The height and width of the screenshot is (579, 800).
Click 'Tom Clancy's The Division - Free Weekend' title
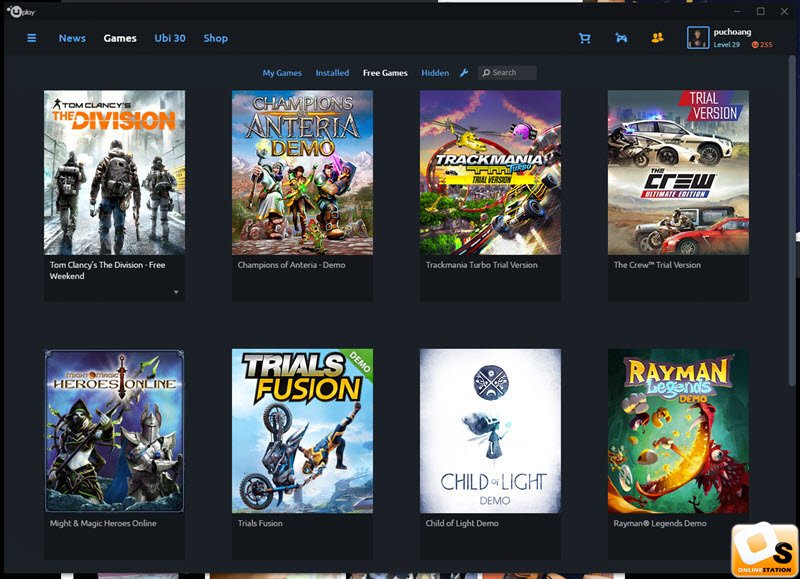(107, 270)
